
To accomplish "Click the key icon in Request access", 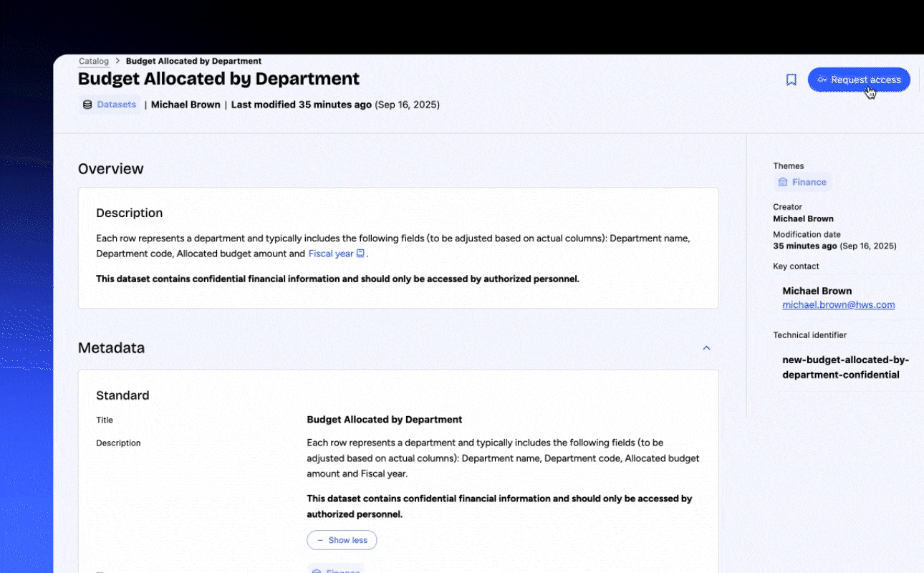I will pos(822,80).
